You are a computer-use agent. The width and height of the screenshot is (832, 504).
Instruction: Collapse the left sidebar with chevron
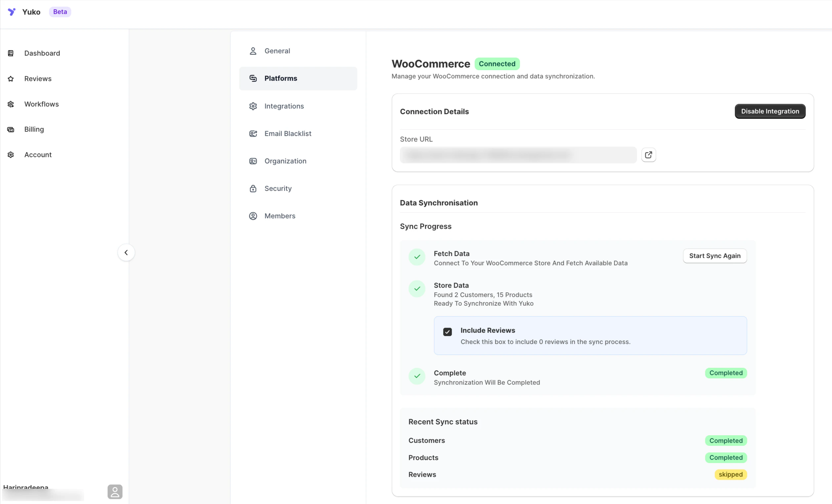[x=126, y=253]
